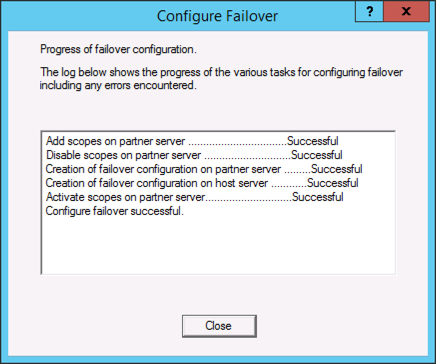Focus the empty area inside the log box
The image size is (436, 364).
[x=218, y=245]
